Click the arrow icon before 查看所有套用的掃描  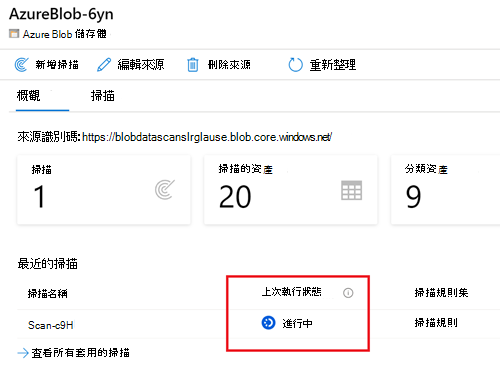[x=23, y=353]
